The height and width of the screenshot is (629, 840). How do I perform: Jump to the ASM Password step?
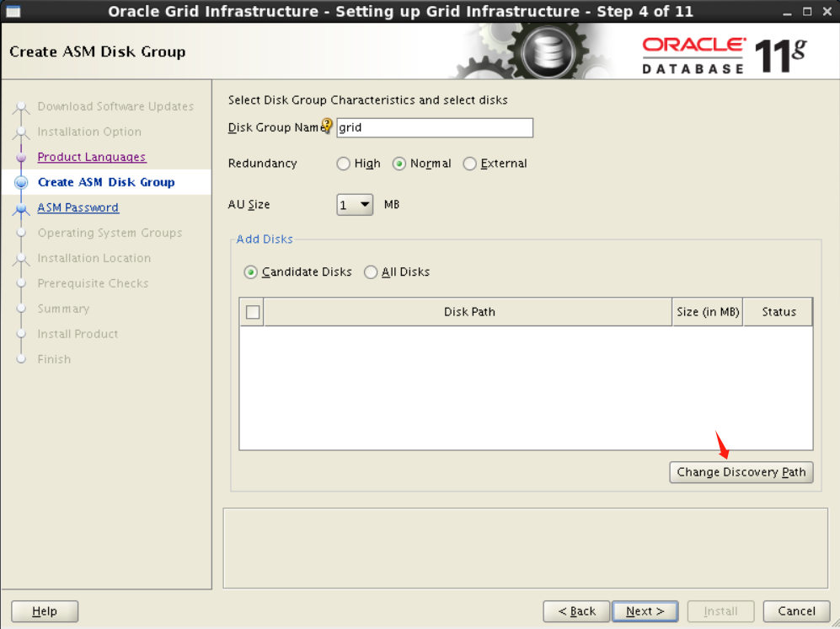tap(78, 207)
